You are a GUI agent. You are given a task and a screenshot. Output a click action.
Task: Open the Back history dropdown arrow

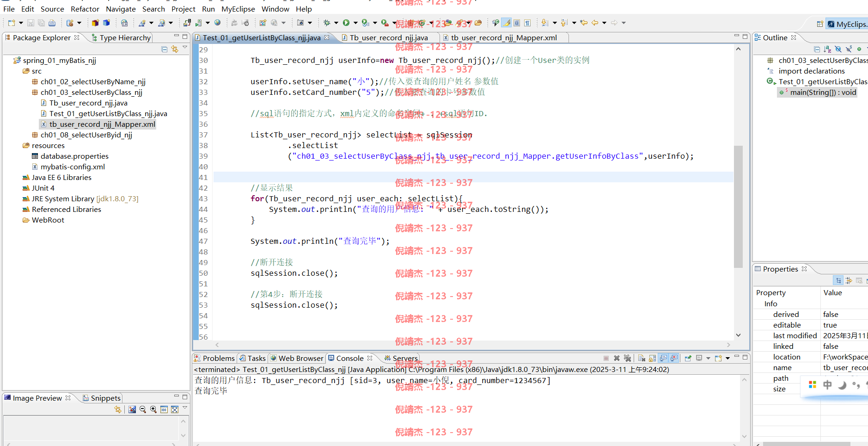(x=604, y=23)
